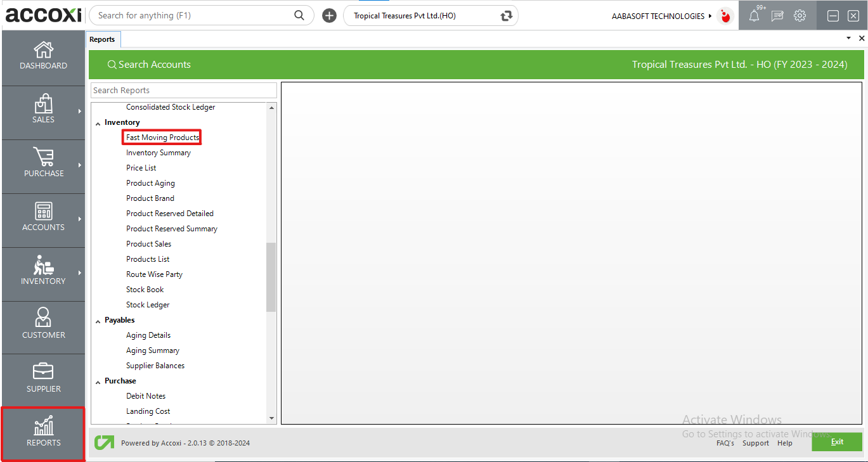Open the Purchase cart module

[43, 164]
